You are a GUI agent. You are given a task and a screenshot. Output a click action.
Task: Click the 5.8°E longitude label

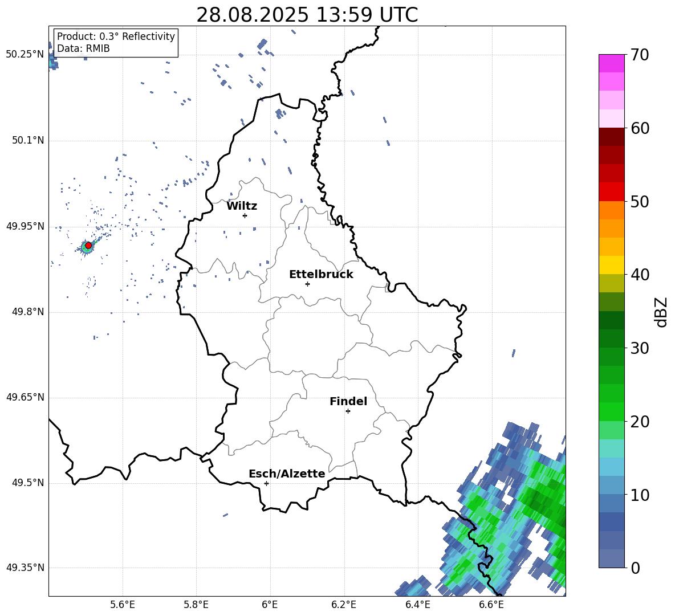point(196,605)
